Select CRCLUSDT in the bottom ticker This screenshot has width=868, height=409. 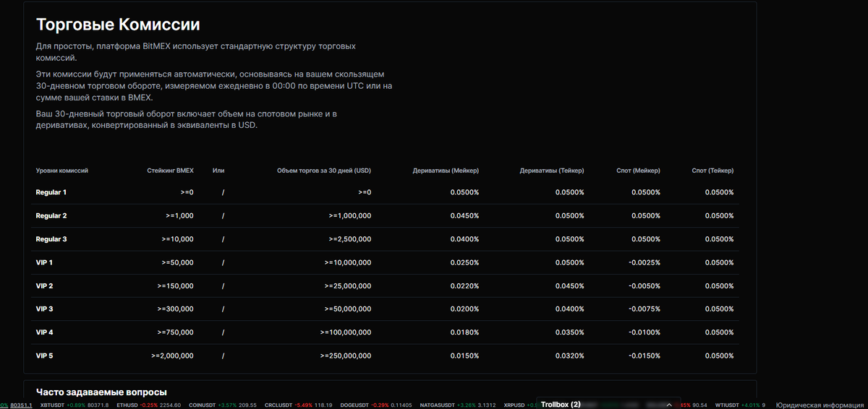(x=279, y=405)
